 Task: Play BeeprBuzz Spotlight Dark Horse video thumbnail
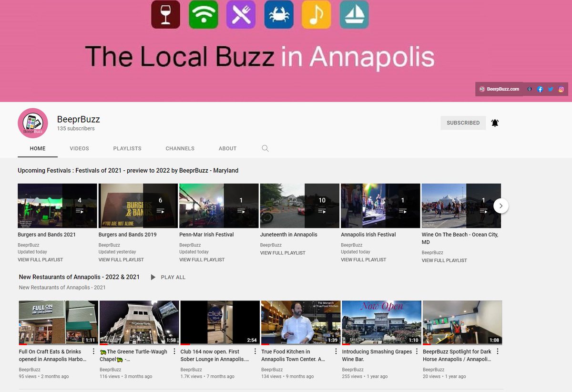click(x=462, y=323)
